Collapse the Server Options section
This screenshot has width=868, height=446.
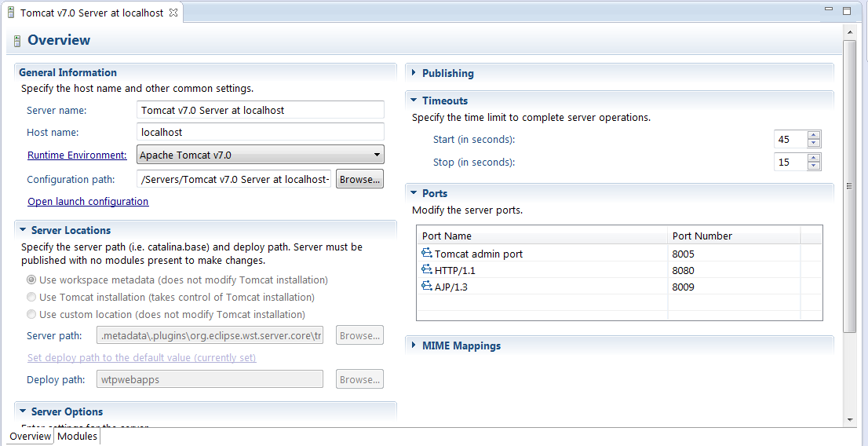23,411
